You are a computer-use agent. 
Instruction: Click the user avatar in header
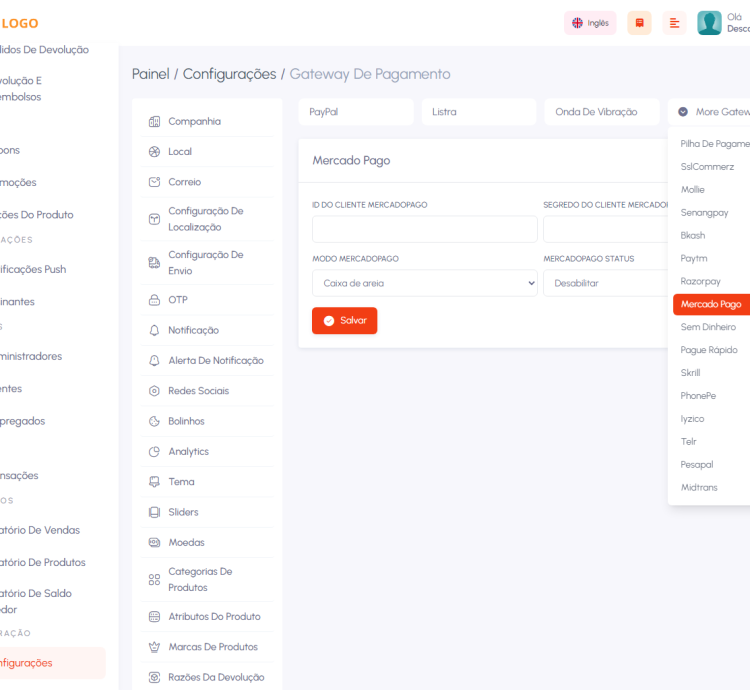(709, 23)
